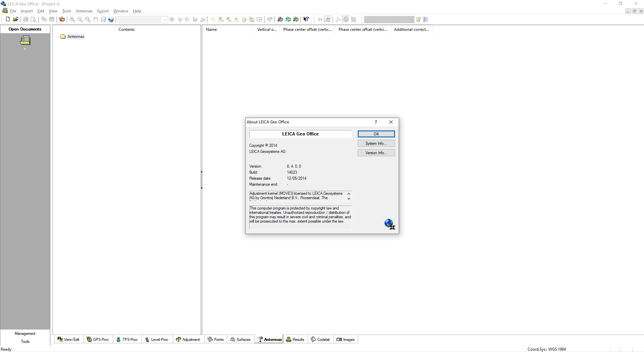Click the Zoom Out magnifier icon
644x352 pixels.
tap(80, 19)
